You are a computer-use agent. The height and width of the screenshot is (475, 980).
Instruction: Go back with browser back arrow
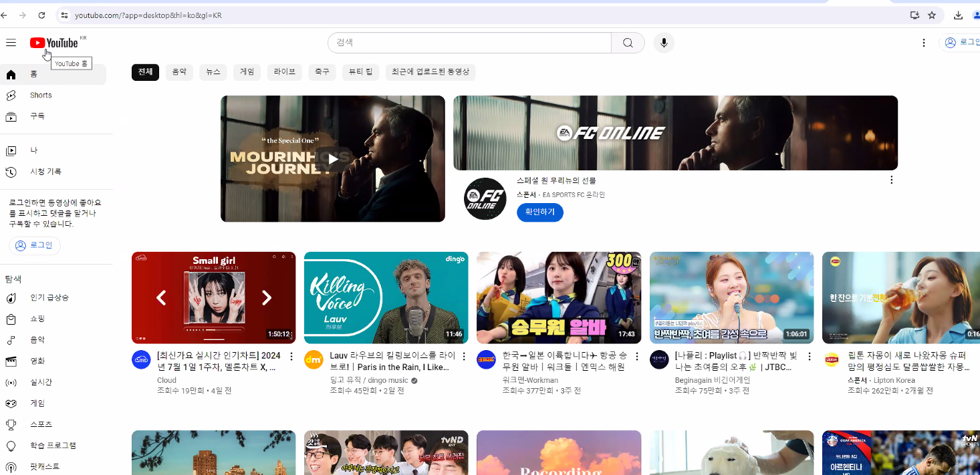tap(5, 15)
